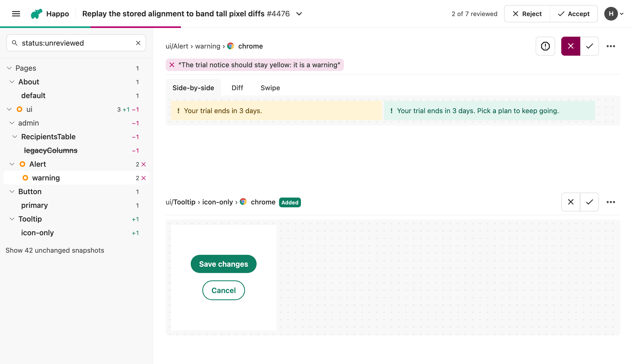The width and height of the screenshot is (633, 364).
Task: Select the warning snapshot in sidebar
Action: (76, 178)
